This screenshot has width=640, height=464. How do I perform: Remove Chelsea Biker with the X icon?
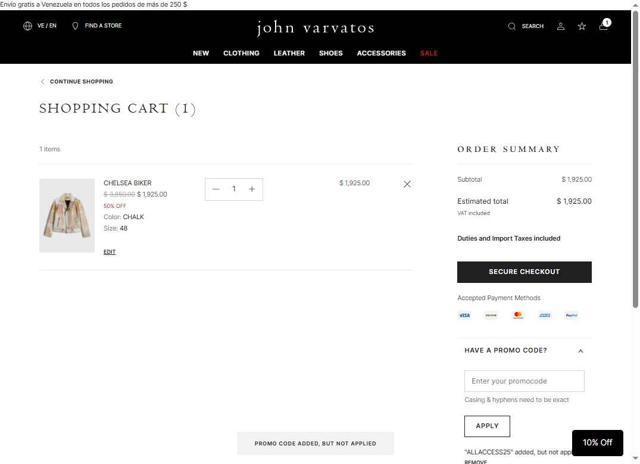click(407, 184)
